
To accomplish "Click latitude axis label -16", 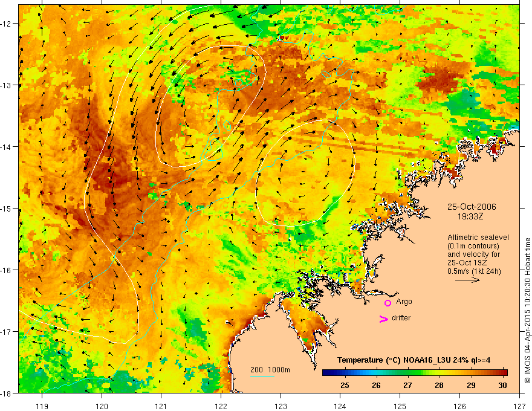I will 6,270.
